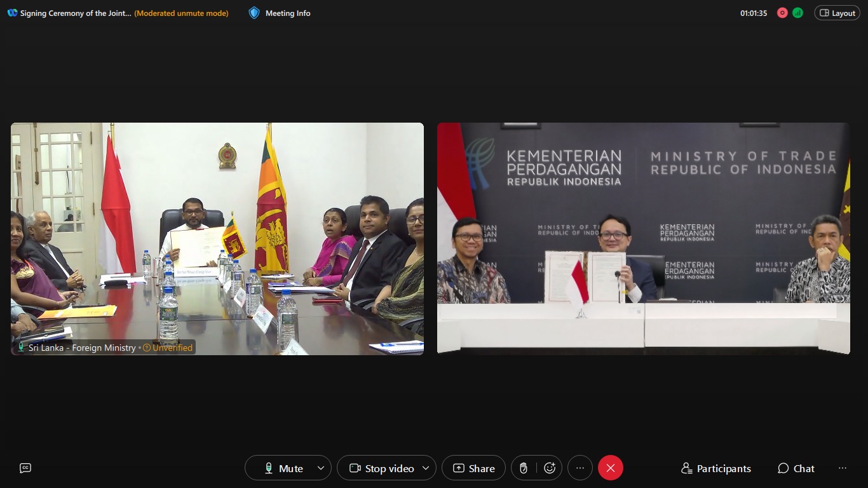The height and width of the screenshot is (488, 868).
Task: Expand video options arrow next to Stop video
Action: [426, 468]
